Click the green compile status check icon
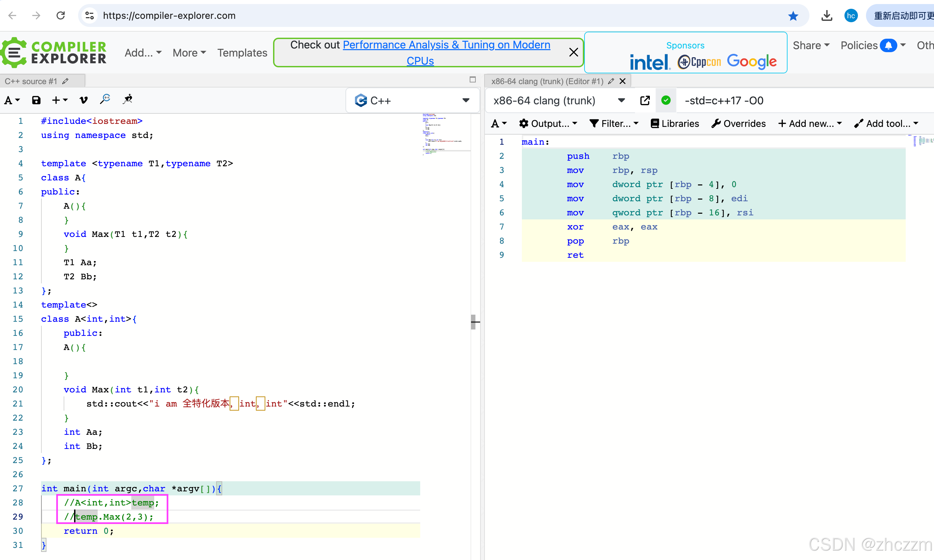Screen dimensions: 934x560 666,100
